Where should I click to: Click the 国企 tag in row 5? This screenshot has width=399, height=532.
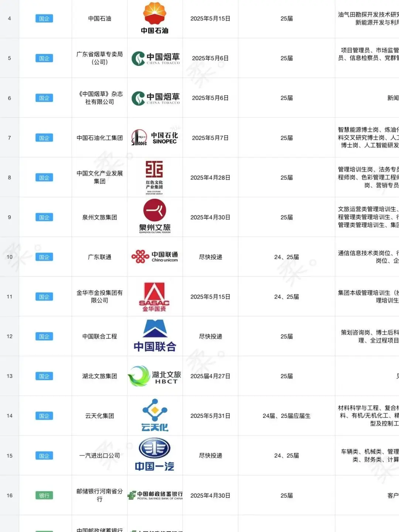[44, 58]
